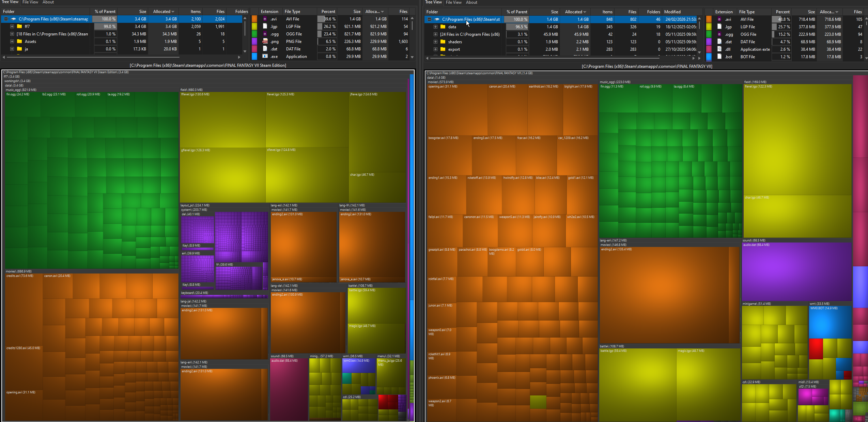
Task: Click the export folder icon
Action: 443,49
